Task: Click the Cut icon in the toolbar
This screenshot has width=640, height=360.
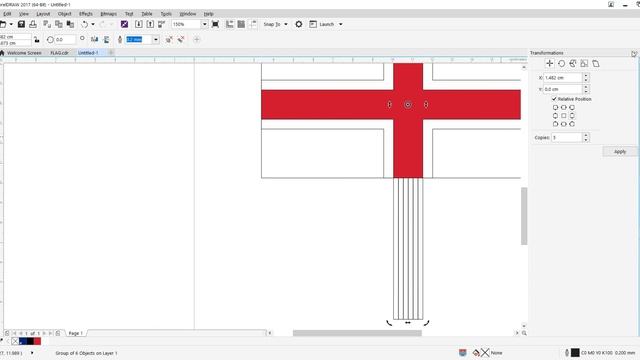Action: [x=47, y=24]
